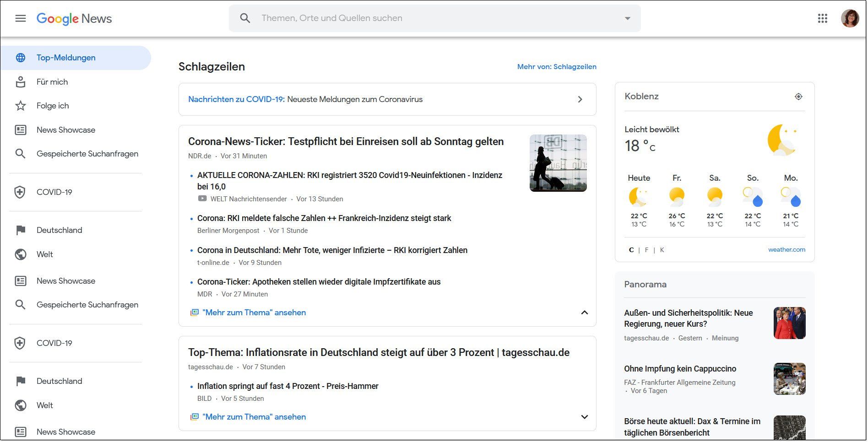Open the search suggestions dropdown arrow
The image size is (868, 442).
coord(627,18)
